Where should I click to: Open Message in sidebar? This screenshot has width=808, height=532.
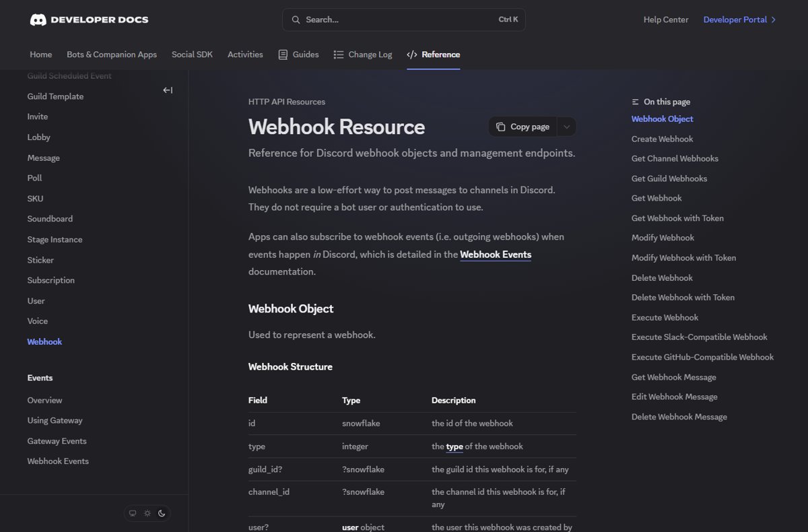point(44,158)
